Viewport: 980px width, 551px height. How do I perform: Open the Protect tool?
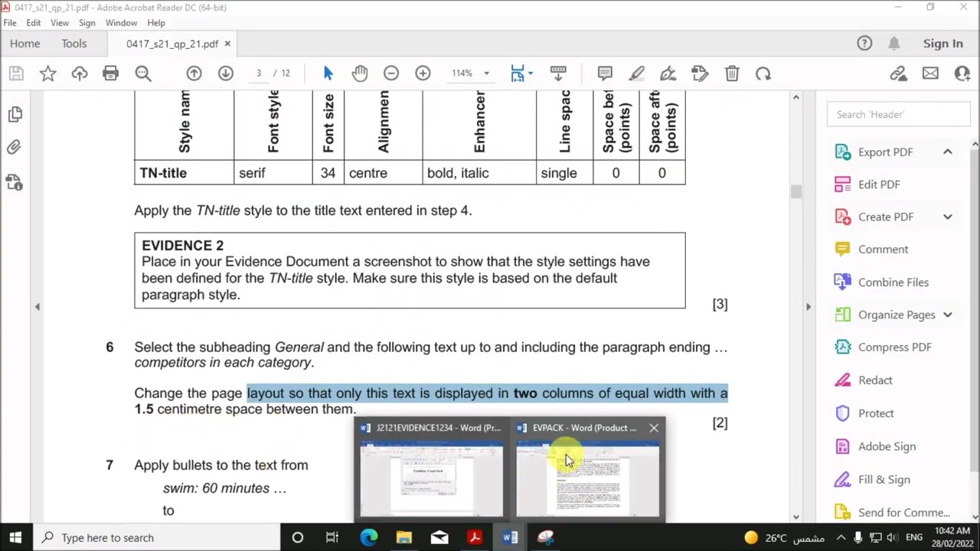[876, 413]
